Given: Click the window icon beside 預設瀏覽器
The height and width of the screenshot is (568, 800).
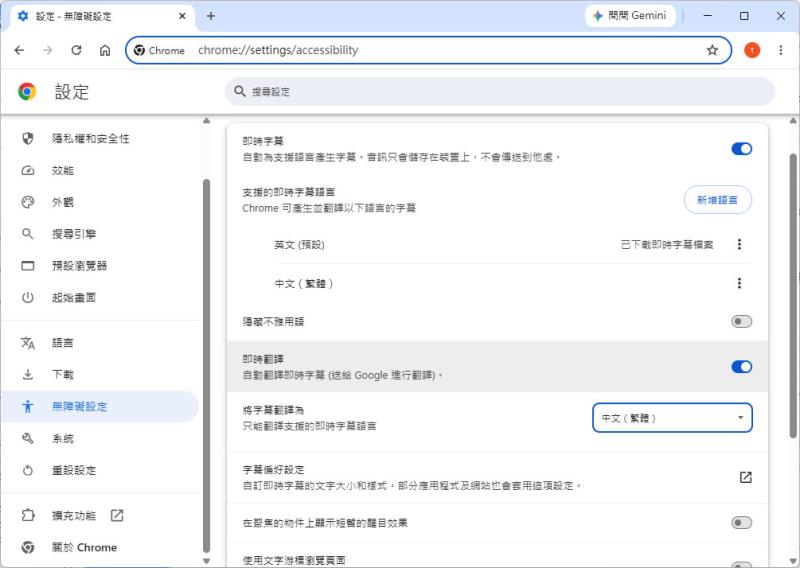Looking at the screenshot, I should pos(28,265).
